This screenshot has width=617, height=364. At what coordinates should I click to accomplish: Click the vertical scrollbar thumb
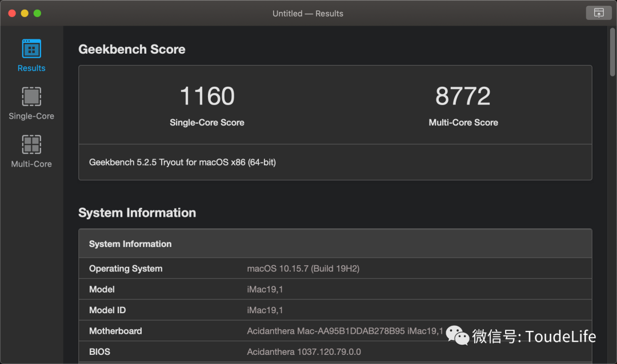[612, 52]
